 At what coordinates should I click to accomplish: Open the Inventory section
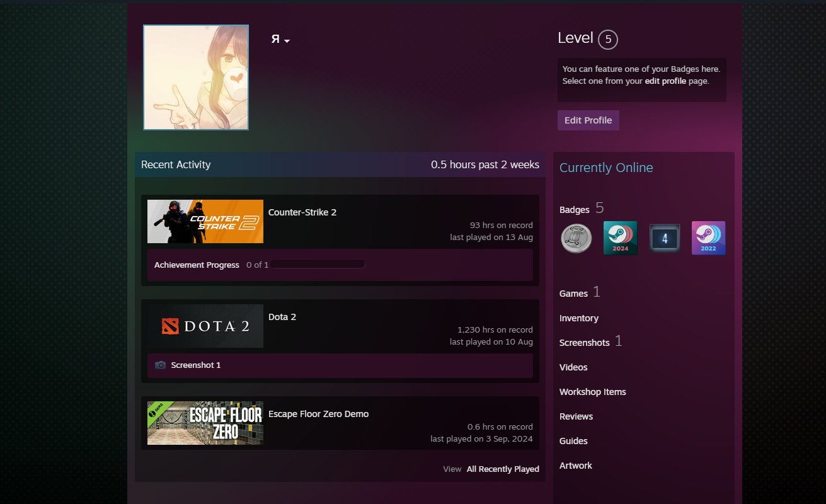pos(578,318)
